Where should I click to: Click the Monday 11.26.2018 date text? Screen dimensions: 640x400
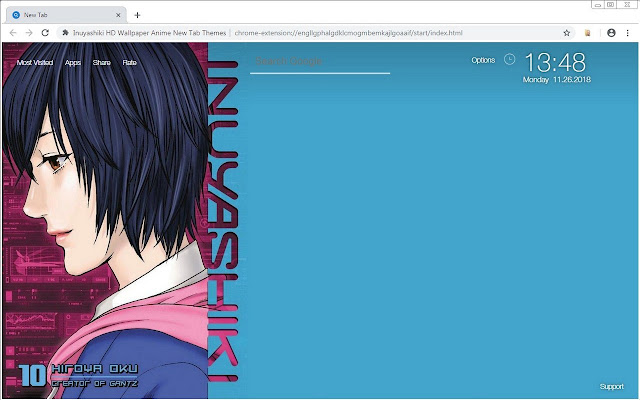tap(557, 80)
